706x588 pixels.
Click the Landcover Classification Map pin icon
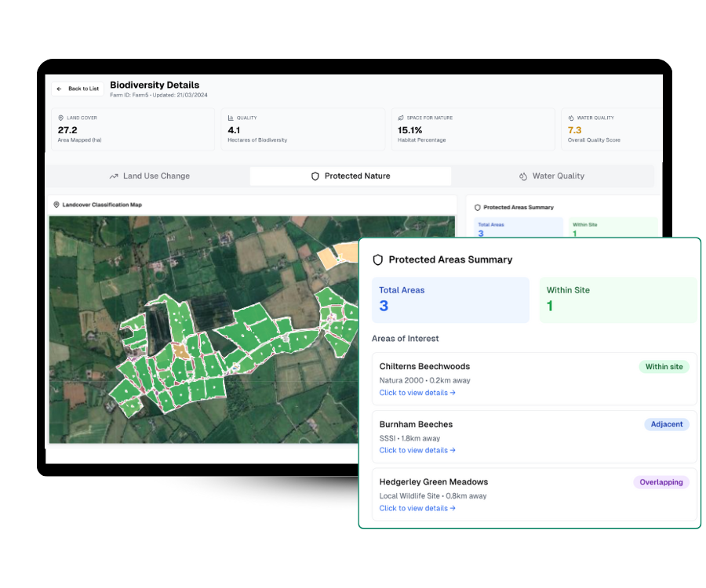[x=56, y=205]
